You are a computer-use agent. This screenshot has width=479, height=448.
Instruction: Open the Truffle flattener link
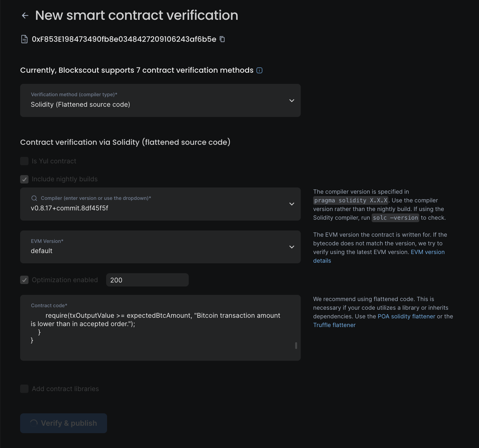334,325
